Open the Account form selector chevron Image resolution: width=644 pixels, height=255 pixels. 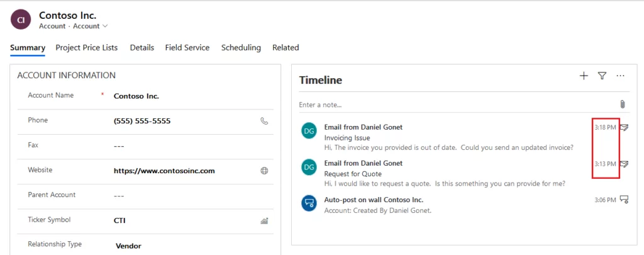pyautogui.click(x=105, y=26)
